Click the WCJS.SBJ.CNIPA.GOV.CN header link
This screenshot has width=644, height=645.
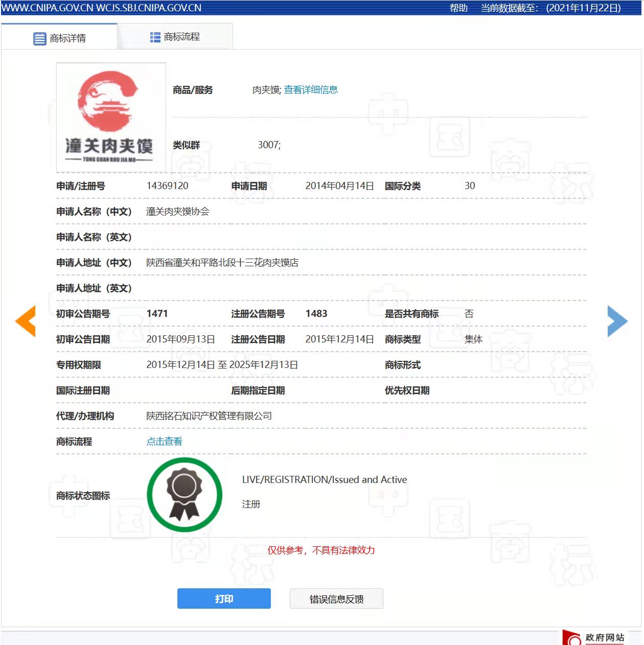(x=149, y=8)
